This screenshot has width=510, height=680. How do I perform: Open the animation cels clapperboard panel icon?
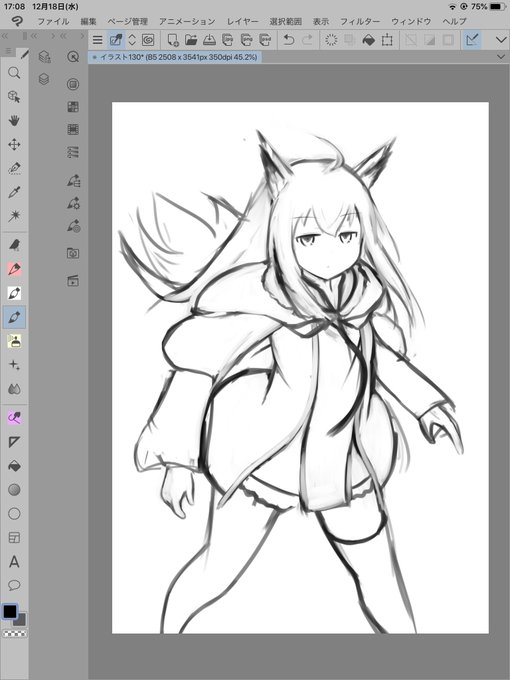[x=73, y=281]
